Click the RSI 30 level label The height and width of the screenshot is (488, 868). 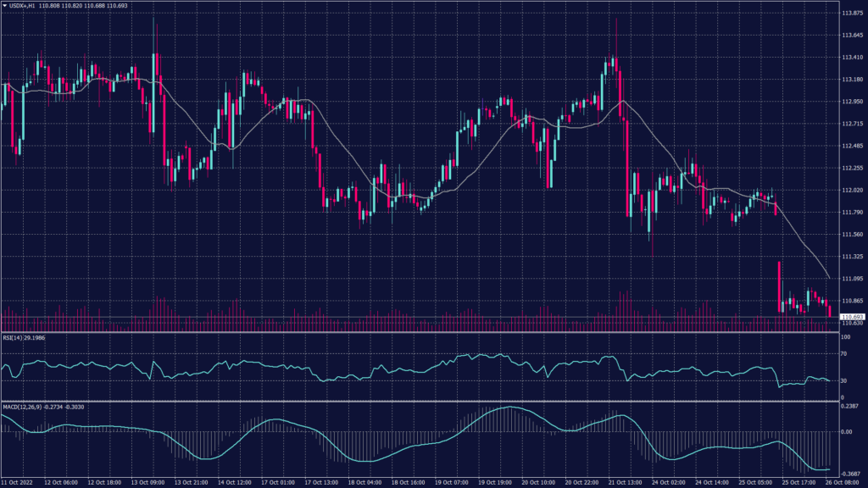(843, 380)
